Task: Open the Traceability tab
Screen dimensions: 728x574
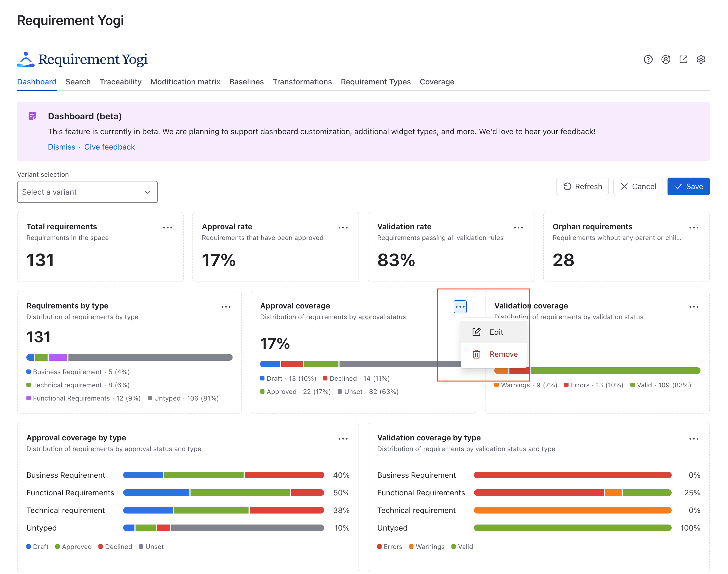Action: [121, 82]
